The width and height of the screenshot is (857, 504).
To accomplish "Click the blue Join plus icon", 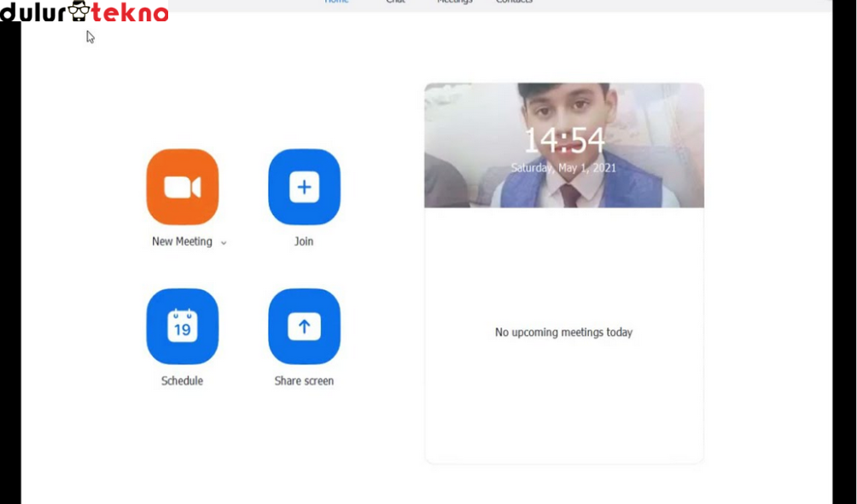I will (305, 187).
